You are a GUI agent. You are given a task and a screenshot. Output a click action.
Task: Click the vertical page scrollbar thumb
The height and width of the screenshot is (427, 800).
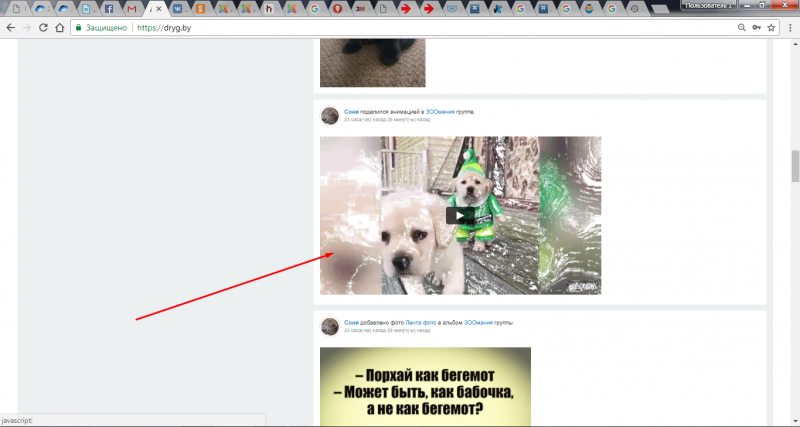(x=795, y=166)
